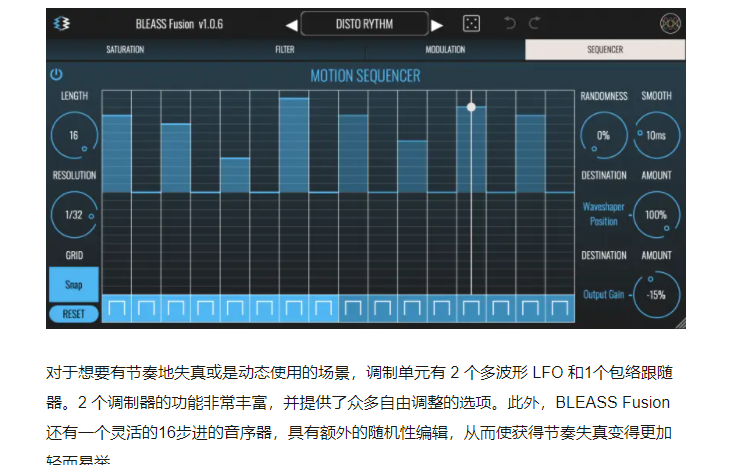Click the Randomness 0% knob
734x465 pixels.
point(603,134)
